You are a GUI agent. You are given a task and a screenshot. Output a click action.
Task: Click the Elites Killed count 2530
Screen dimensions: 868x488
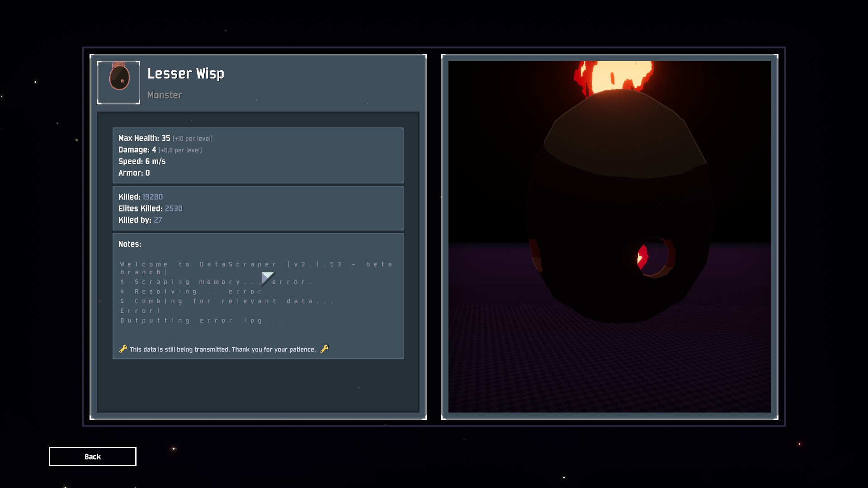pos(174,209)
